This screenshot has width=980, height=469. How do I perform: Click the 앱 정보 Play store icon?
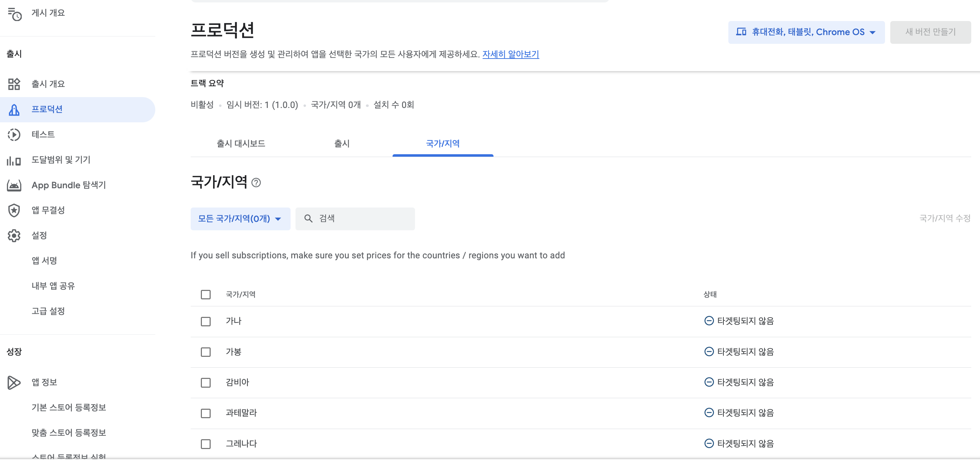coord(14,382)
